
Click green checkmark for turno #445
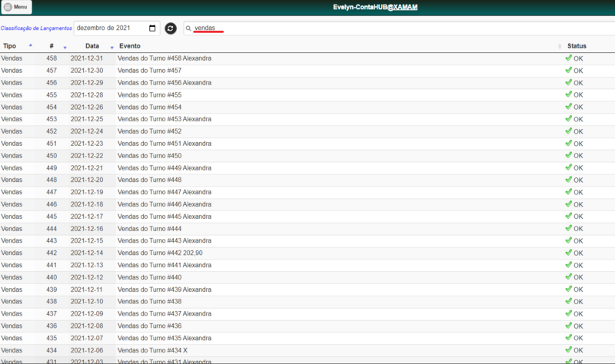click(569, 216)
